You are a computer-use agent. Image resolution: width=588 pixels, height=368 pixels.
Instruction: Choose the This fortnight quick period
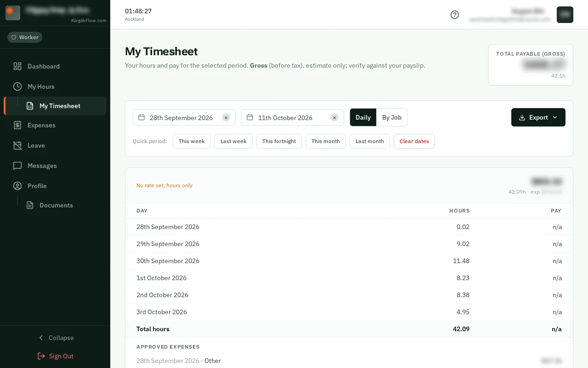(x=279, y=141)
